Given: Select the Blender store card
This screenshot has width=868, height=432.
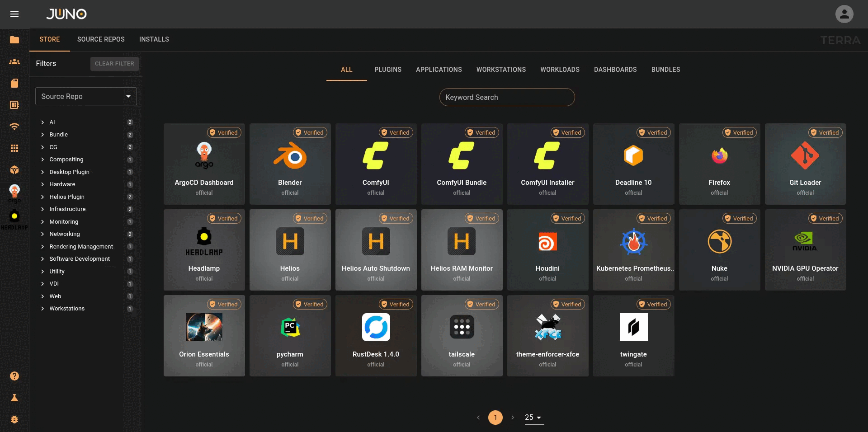Looking at the screenshot, I should 290,164.
